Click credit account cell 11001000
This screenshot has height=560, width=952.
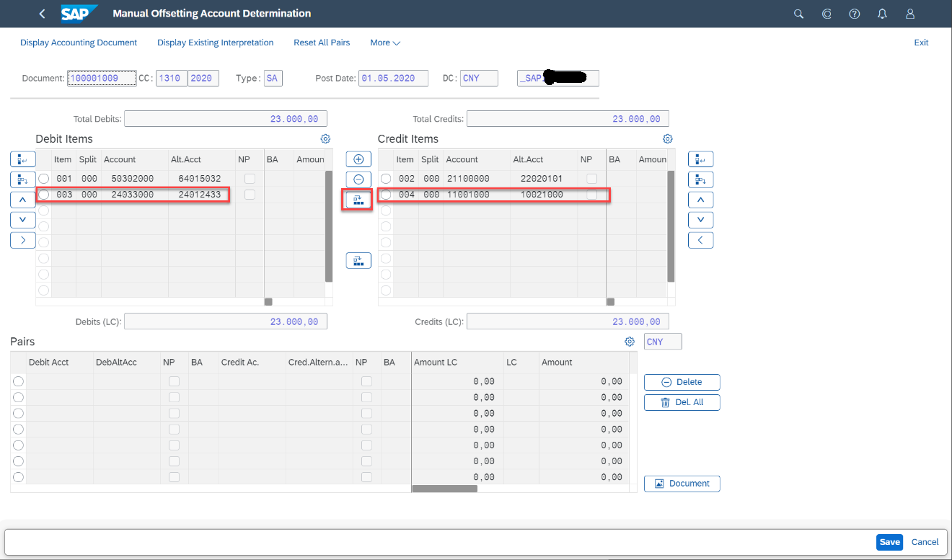477,195
